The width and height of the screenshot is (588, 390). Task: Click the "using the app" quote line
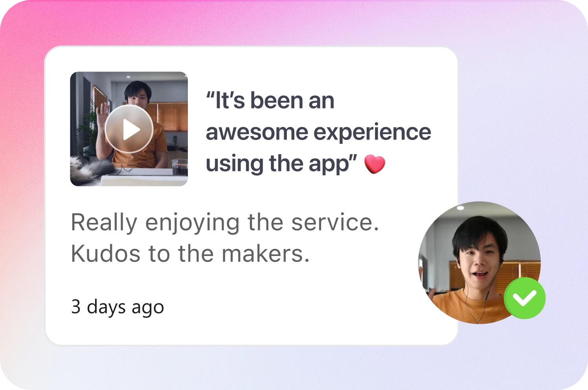pyautogui.click(x=281, y=164)
